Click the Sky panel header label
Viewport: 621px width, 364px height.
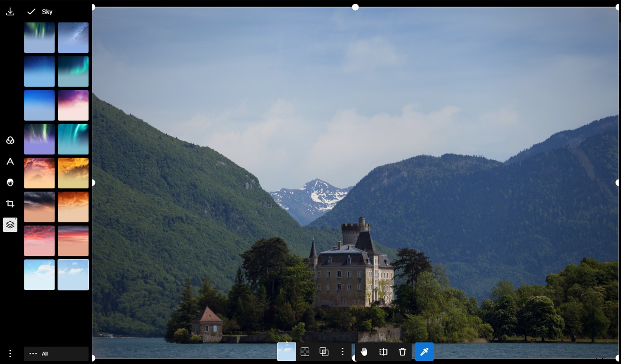[47, 12]
